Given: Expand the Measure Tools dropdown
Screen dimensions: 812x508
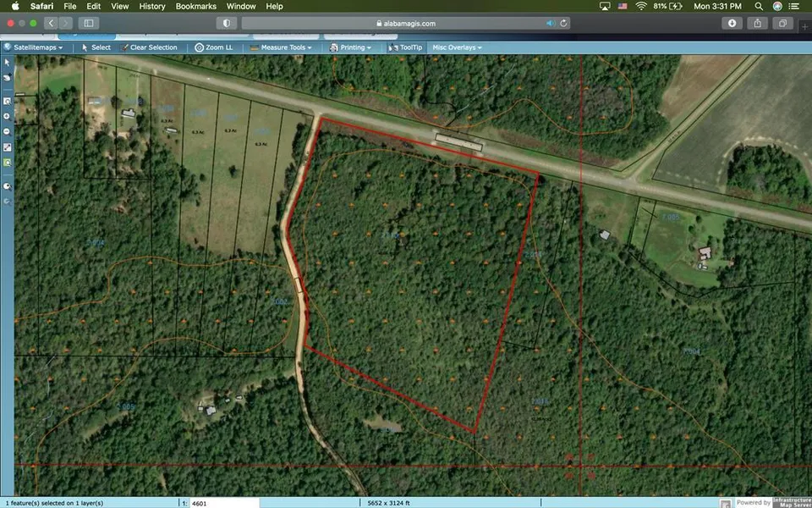Looking at the screenshot, I should [283, 47].
